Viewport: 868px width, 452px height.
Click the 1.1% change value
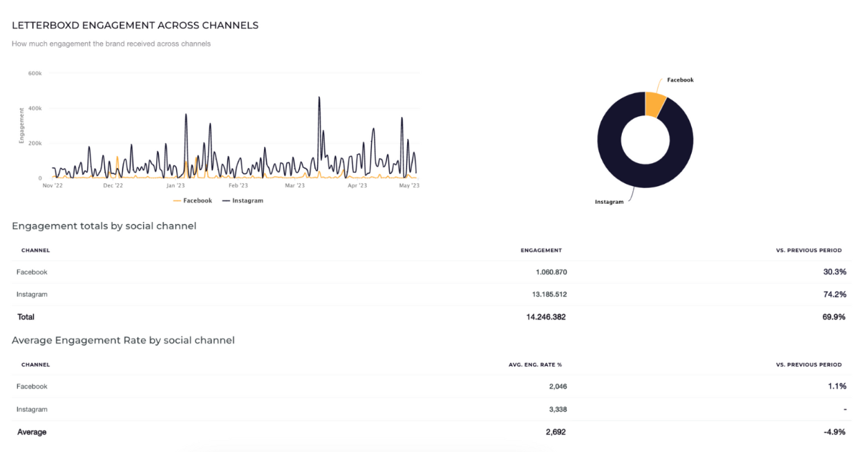click(x=836, y=386)
